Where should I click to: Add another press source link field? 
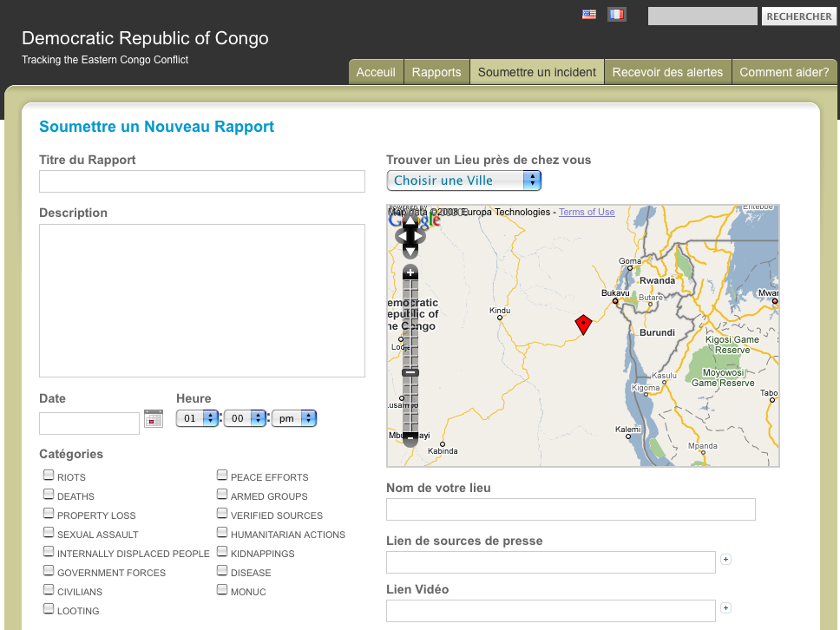tap(725, 560)
